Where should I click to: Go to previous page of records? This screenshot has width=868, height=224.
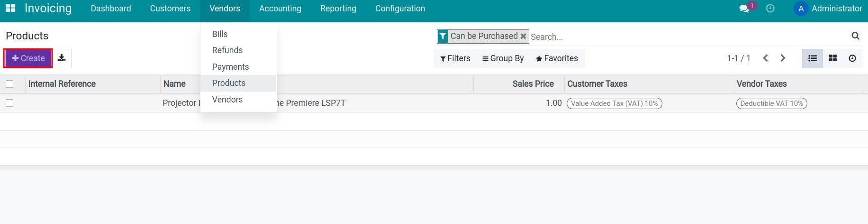tap(765, 58)
